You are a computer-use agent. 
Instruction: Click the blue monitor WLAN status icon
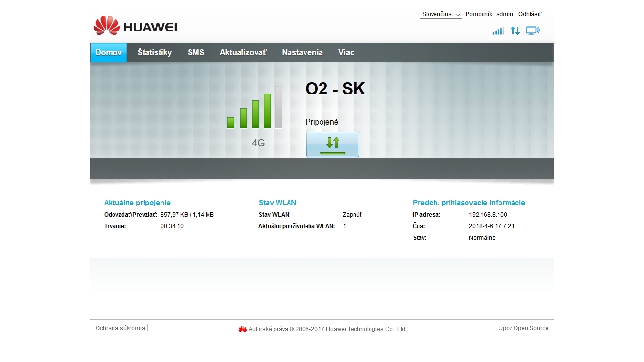point(532,31)
